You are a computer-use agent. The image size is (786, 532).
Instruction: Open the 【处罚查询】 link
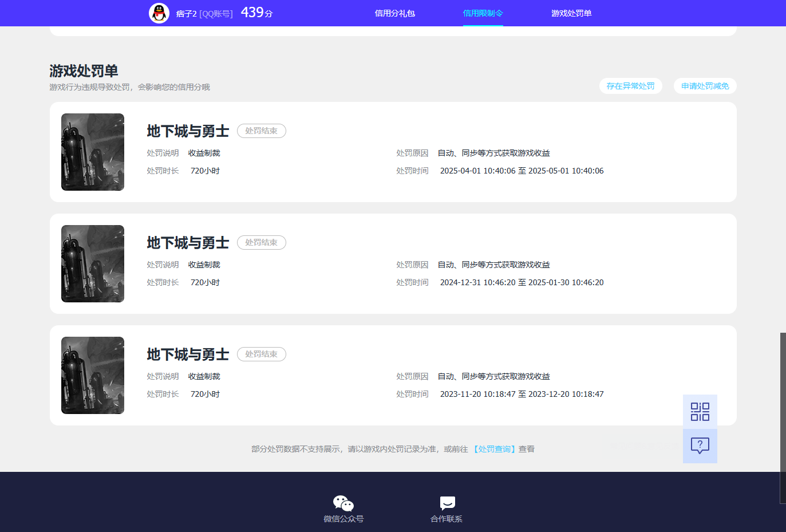[494, 449]
